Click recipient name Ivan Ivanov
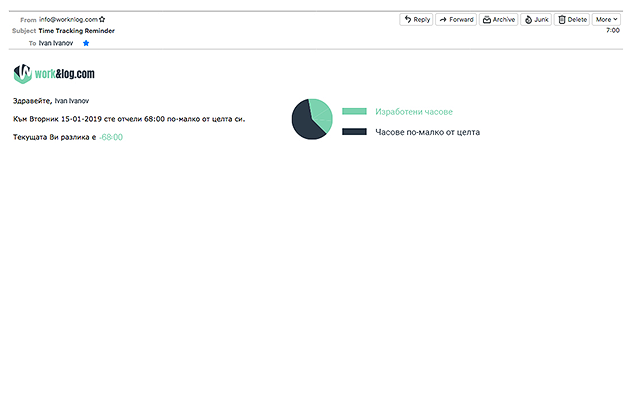633x394 pixels. pyautogui.click(x=56, y=43)
